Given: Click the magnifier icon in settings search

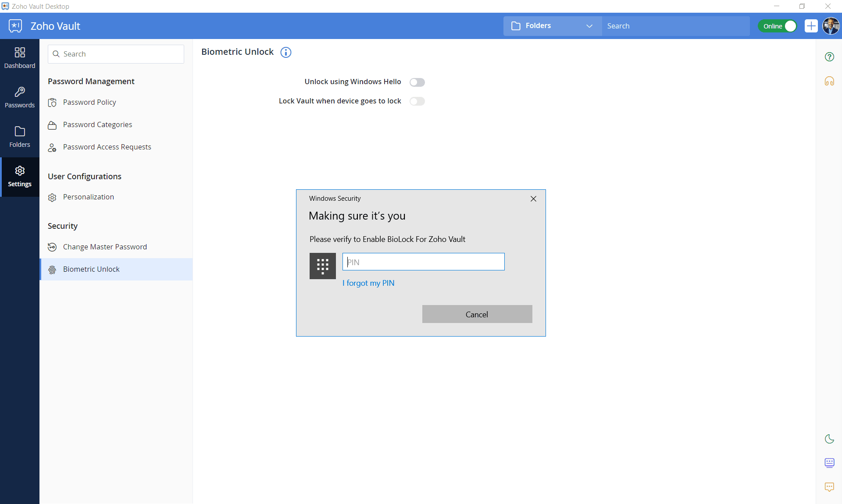Looking at the screenshot, I should (56, 54).
